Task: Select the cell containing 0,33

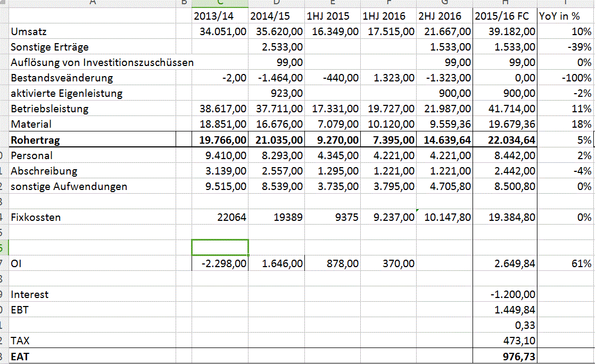Action: pyautogui.click(x=504, y=325)
